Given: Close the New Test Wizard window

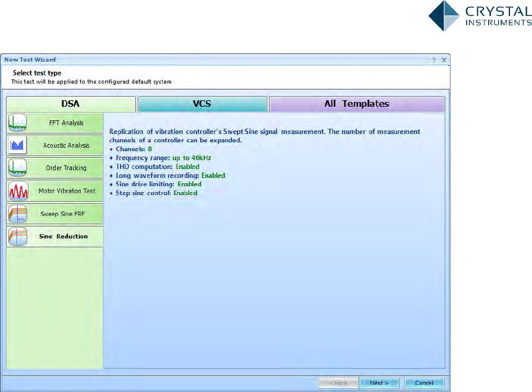Looking at the screenshot, I should (x=444, y=60).
